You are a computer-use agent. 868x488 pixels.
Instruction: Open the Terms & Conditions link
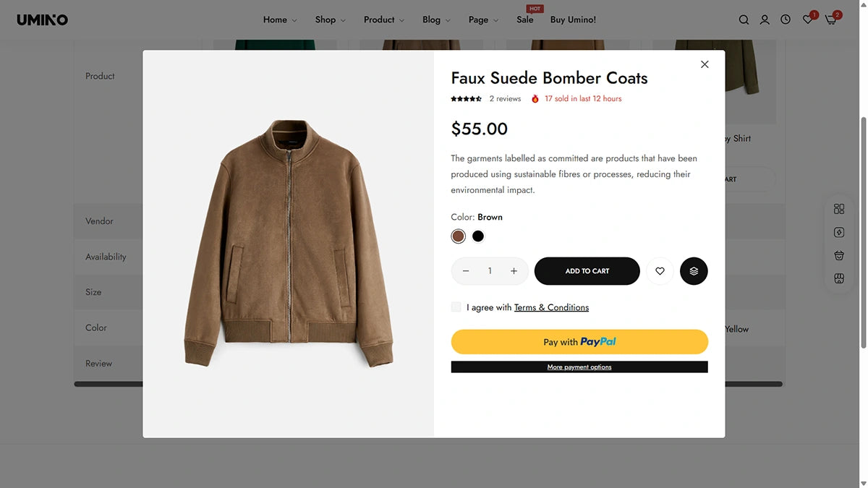click(x=551, y=308)
